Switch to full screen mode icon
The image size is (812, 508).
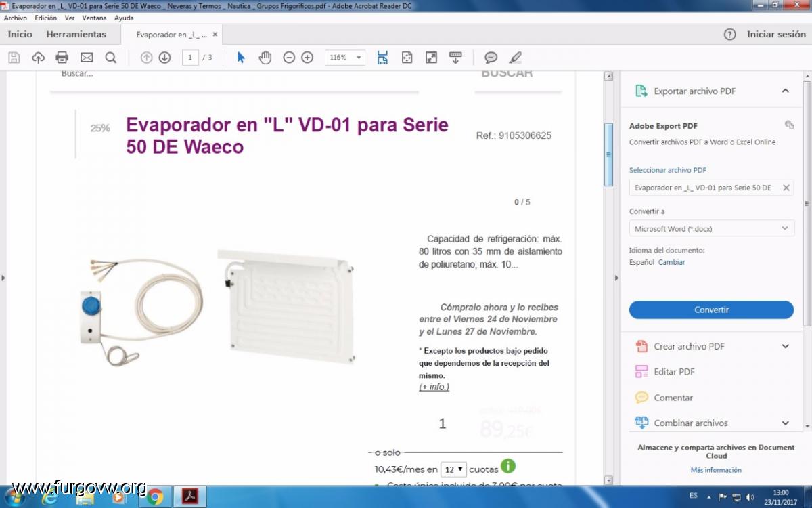(431, 58)
